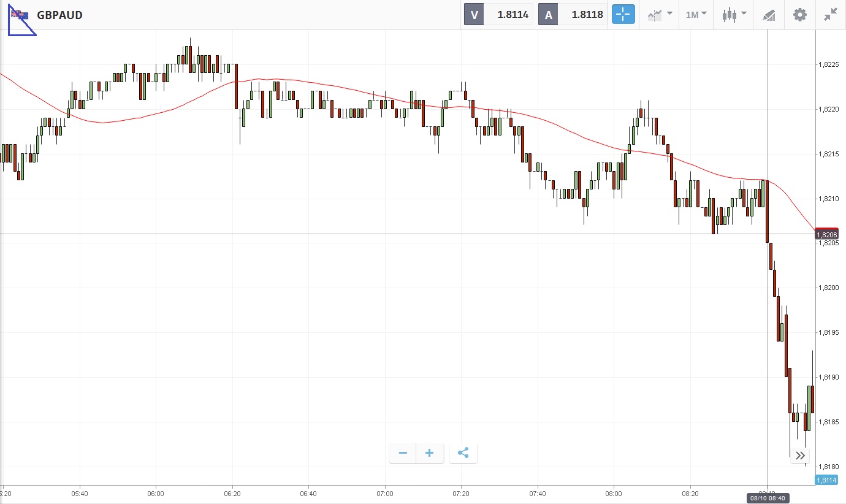846x504 pixels.
Task: Click the 1,8200 price axis label
Action: tap(830, 288)
